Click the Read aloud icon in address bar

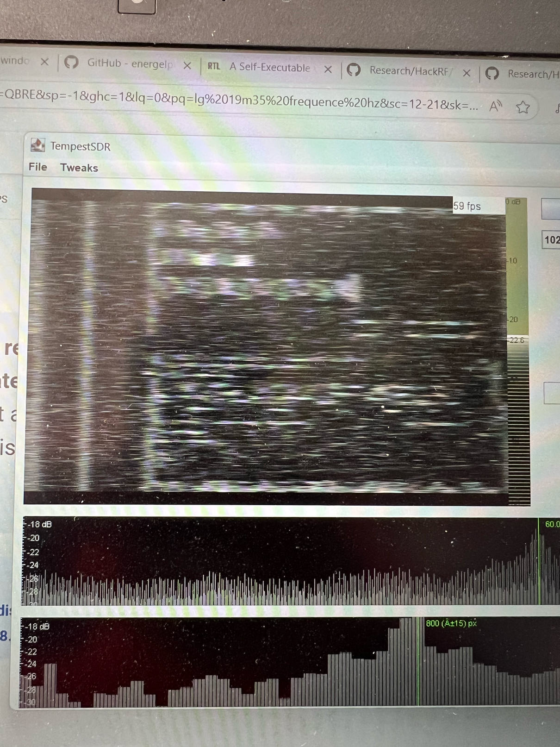point(495,107)
